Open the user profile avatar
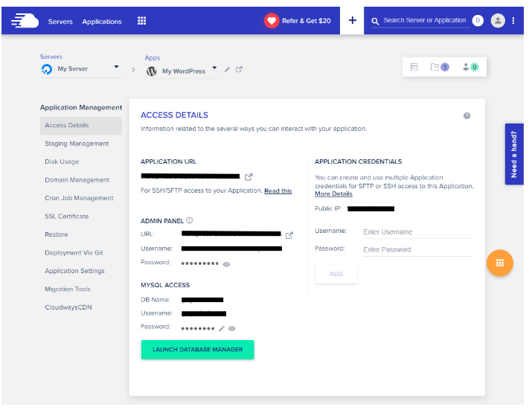Viewport: 532px width, 413px height. (498, 21)
